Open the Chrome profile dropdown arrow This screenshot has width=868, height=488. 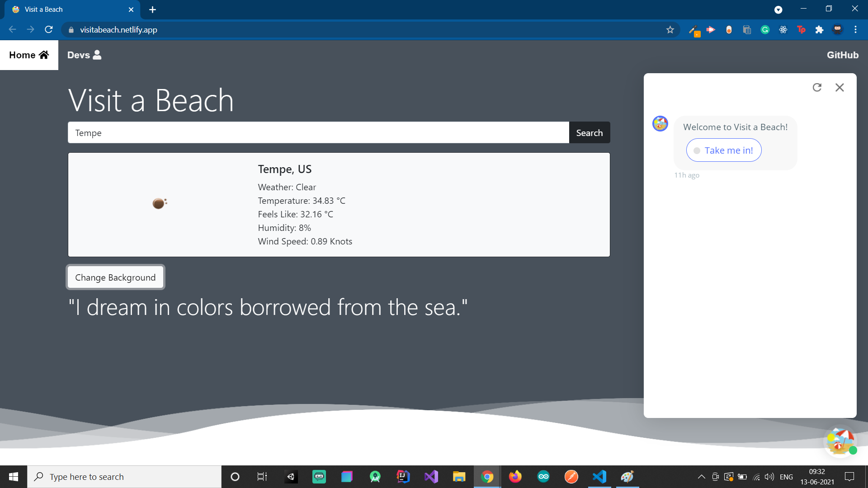coord(778,9)
